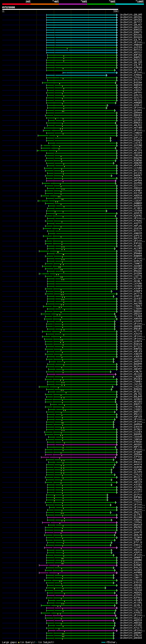This screenshot has width=146, height=644.
Task: Open the UniRef100_Q8VZE6 hit
Action: click(131, 20)
